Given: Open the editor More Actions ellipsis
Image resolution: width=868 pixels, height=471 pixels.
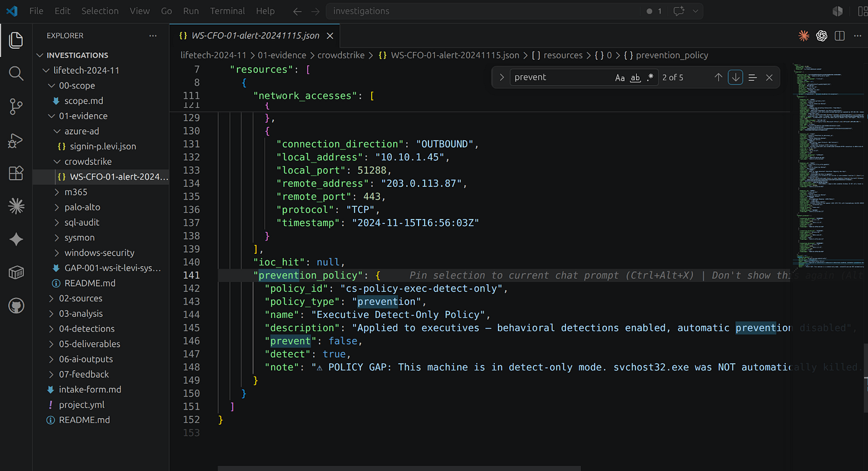Looking at the screenshot, I should point(856,36).
